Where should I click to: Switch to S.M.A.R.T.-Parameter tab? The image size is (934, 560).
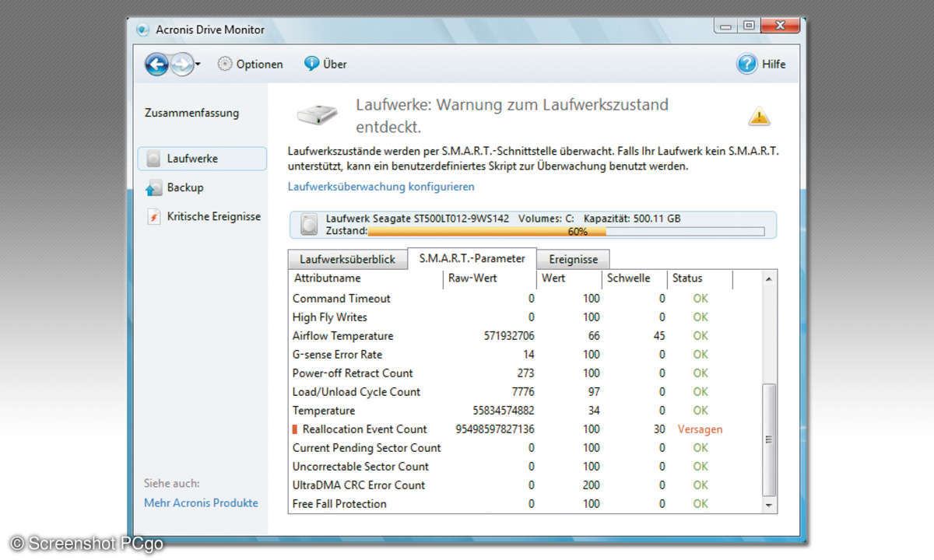(472, 258)
